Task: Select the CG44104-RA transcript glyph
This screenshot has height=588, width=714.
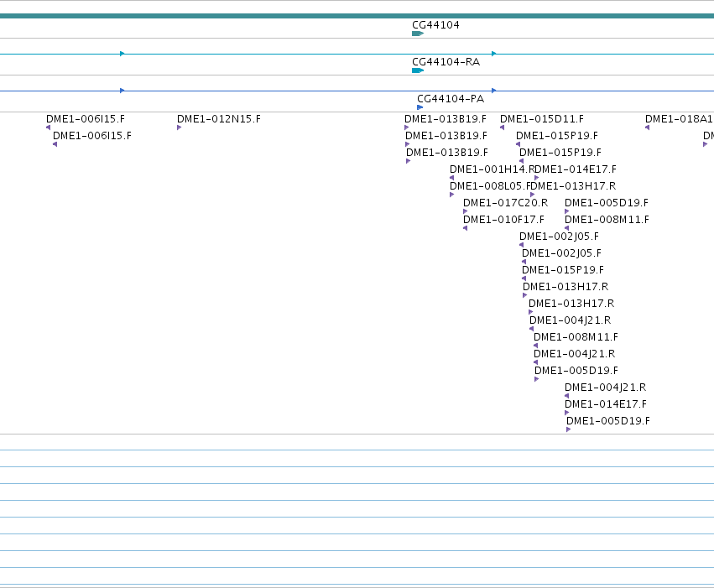Action: pyautogui.click(x=418, y=70)
